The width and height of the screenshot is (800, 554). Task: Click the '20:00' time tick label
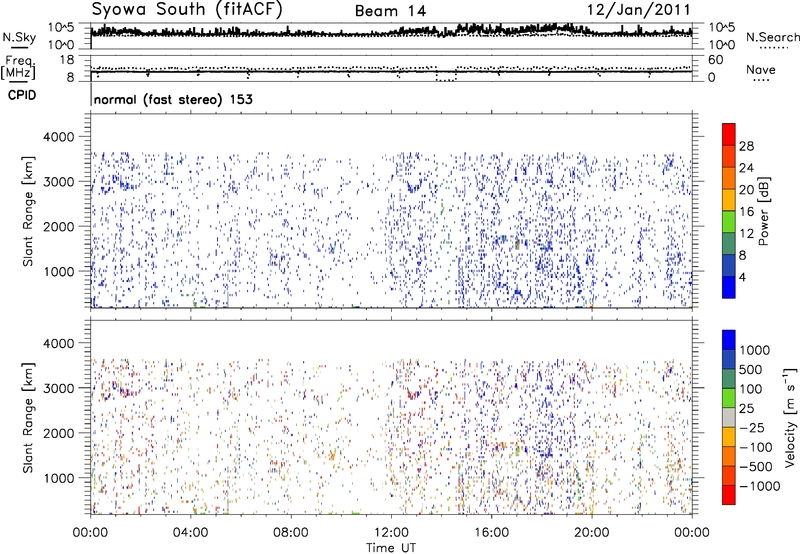592,533
